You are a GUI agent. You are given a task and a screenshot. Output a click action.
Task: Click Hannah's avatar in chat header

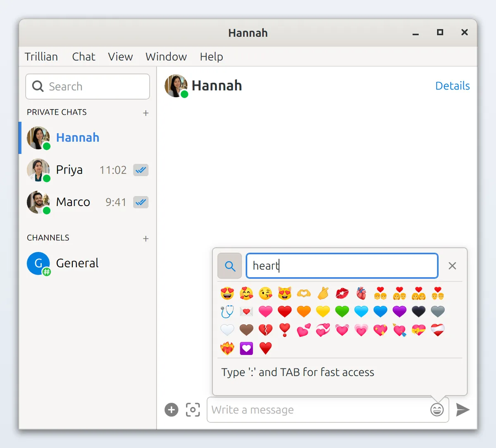[176, 86]
